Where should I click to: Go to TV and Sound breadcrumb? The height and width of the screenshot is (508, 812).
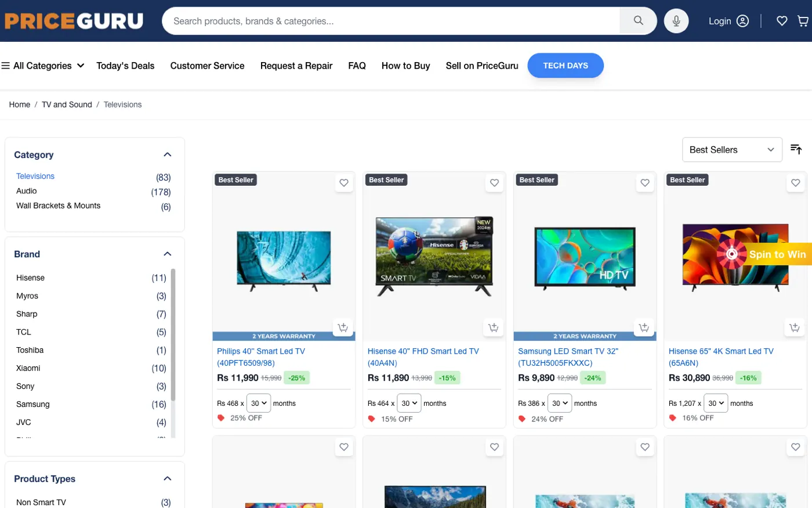pos(67,105)
